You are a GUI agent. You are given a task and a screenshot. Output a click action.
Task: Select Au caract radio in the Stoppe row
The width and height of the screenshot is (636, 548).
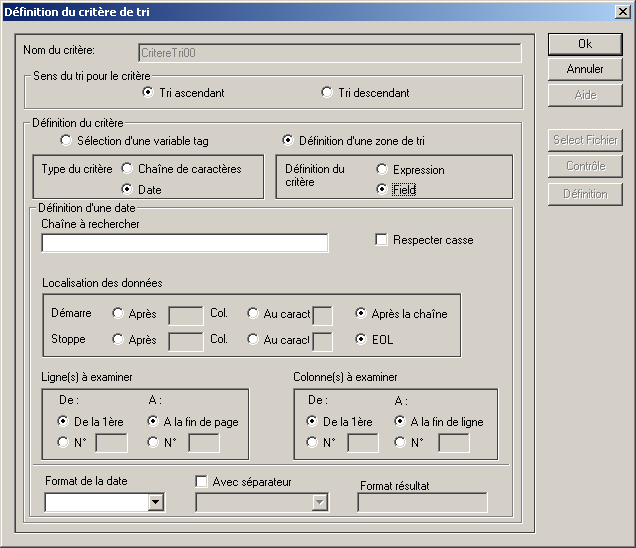(253, 340)
